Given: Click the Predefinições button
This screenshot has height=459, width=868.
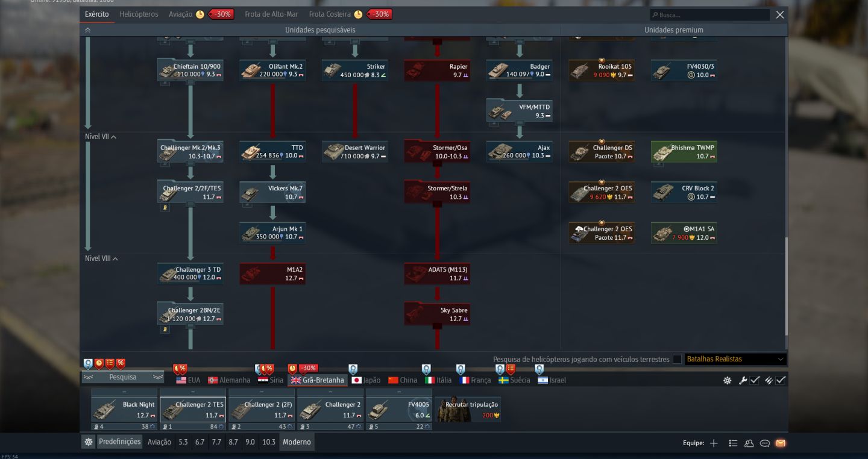Looking at the screenshot, I should point(119,442).
